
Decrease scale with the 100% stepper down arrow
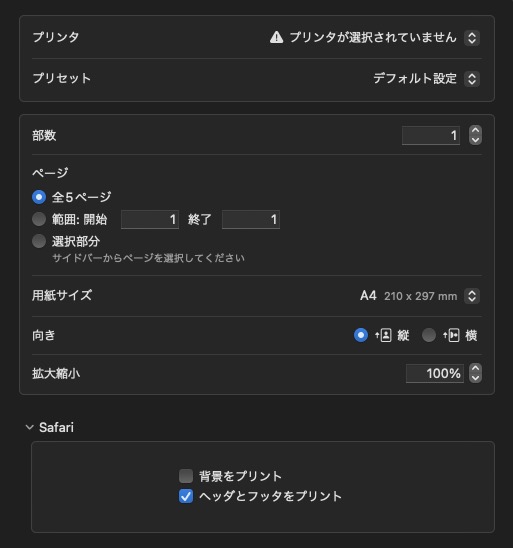click(x=475, y=378)
